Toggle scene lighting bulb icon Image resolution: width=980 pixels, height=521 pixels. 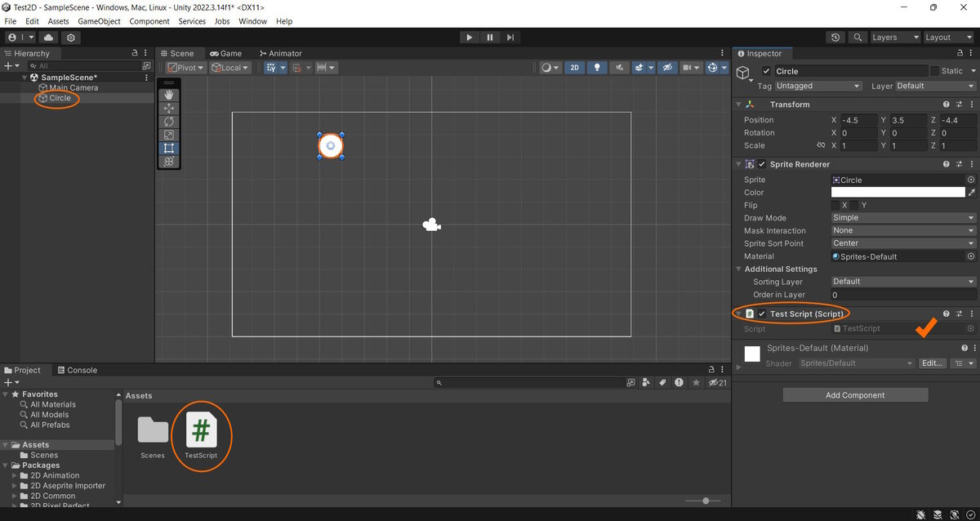[x=597, y=68]
